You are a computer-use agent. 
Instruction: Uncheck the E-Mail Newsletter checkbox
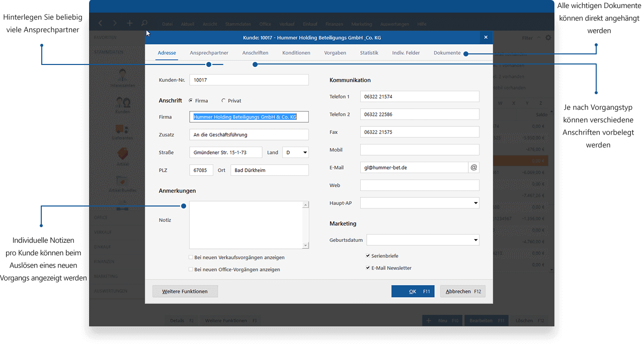click(x=368, y=268)
